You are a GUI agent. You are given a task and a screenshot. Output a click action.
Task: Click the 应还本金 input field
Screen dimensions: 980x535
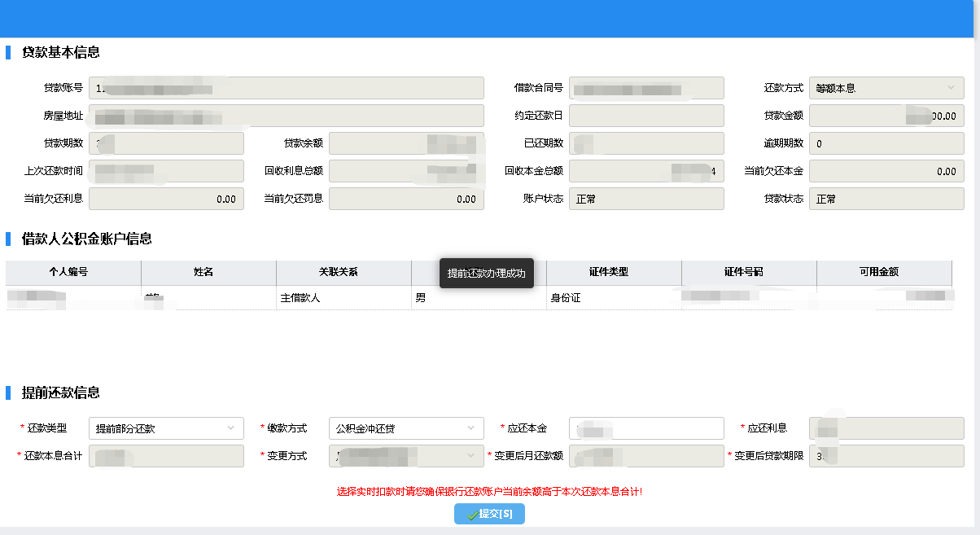[646, 428]
